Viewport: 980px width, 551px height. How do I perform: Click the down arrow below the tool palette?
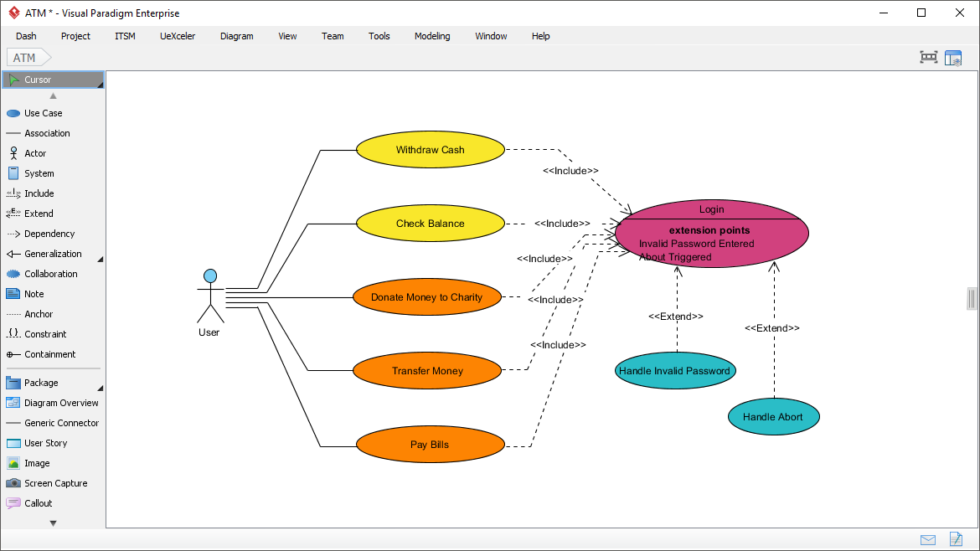tap(53, 522)
